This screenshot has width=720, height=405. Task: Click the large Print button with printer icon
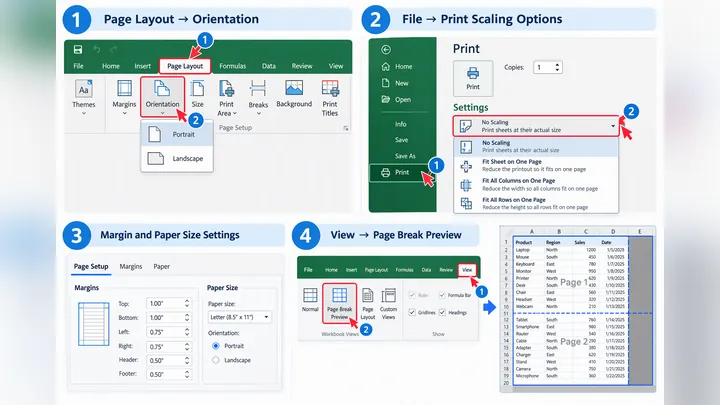473,78
